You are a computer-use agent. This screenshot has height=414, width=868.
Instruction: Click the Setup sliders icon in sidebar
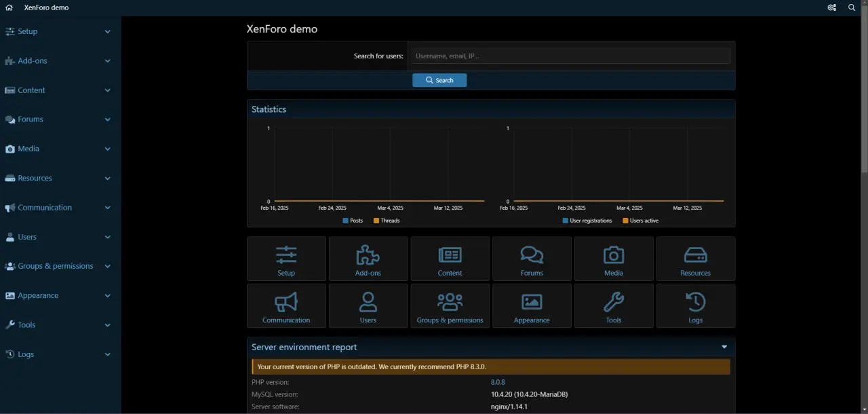pyautogui.click(x=9, y=31)
